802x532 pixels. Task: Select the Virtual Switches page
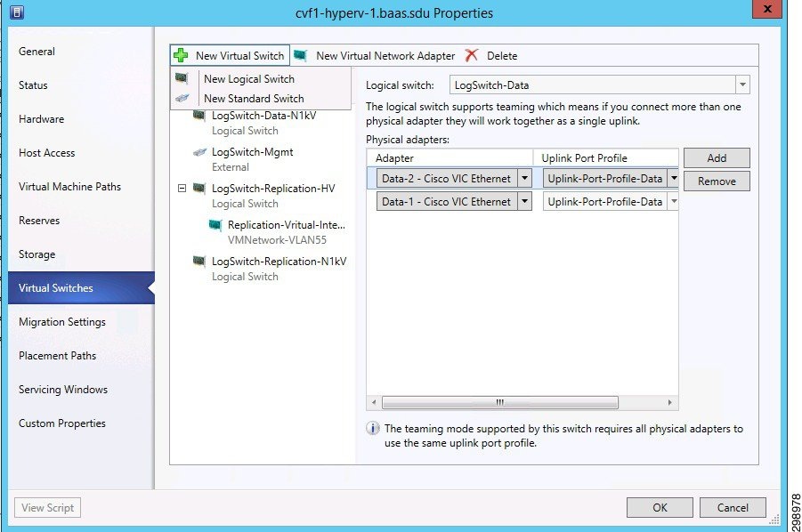(x=81, y=287)
